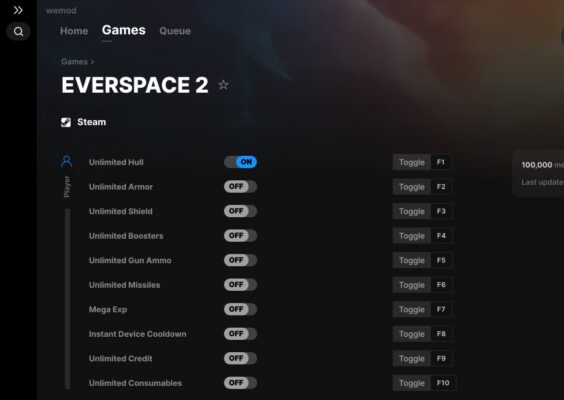
Task: Click Toggle button for Unlimited Credit
Action: tap(412, 358)
